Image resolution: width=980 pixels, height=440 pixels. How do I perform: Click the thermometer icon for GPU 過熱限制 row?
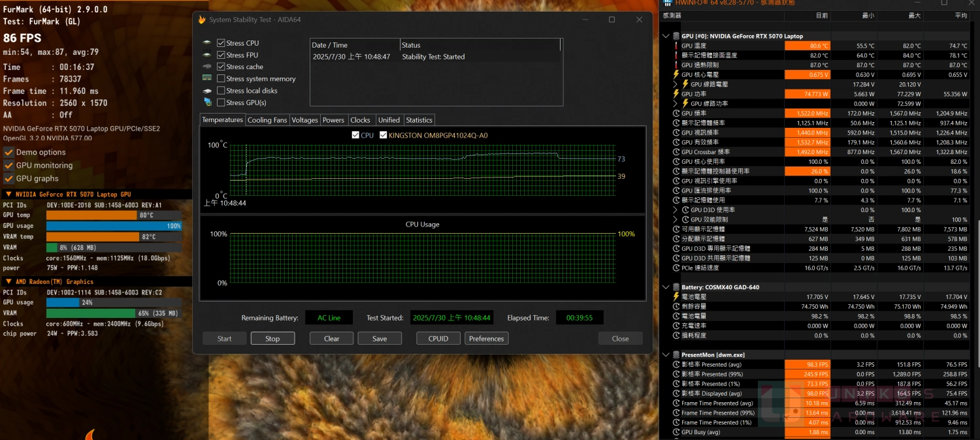(676, 65)
